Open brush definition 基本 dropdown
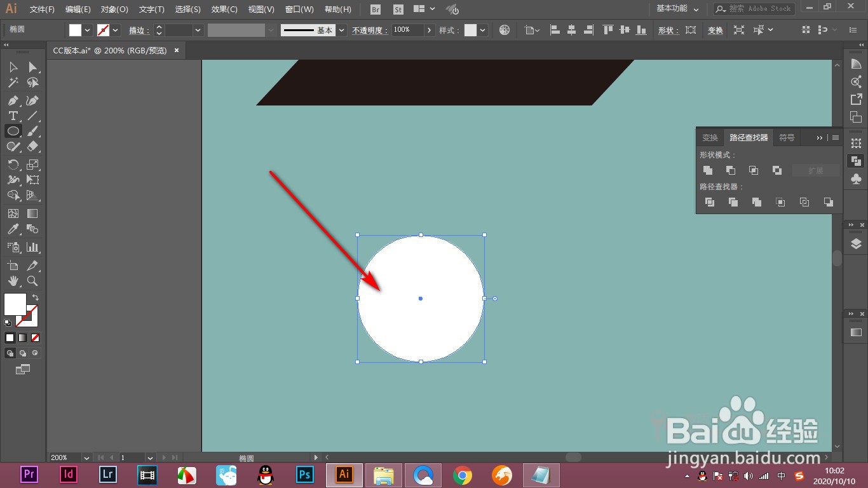Viewport: 868px width, 488px height. pyautogui.click(x=342, y=30)
